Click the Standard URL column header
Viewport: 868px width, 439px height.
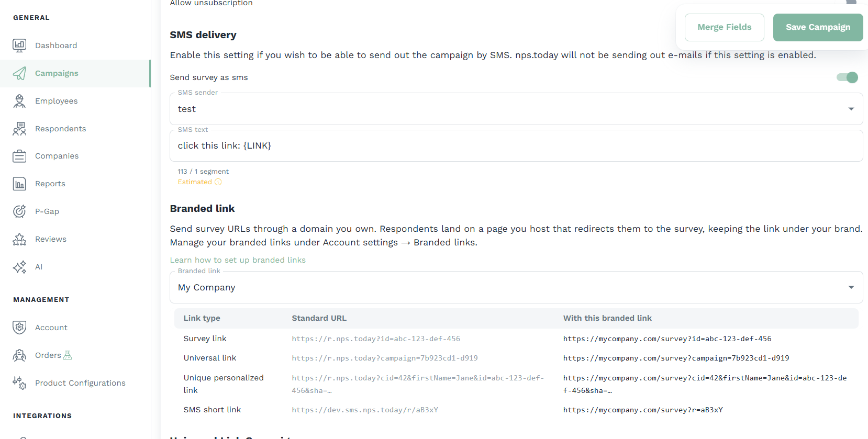click(319, 318)
